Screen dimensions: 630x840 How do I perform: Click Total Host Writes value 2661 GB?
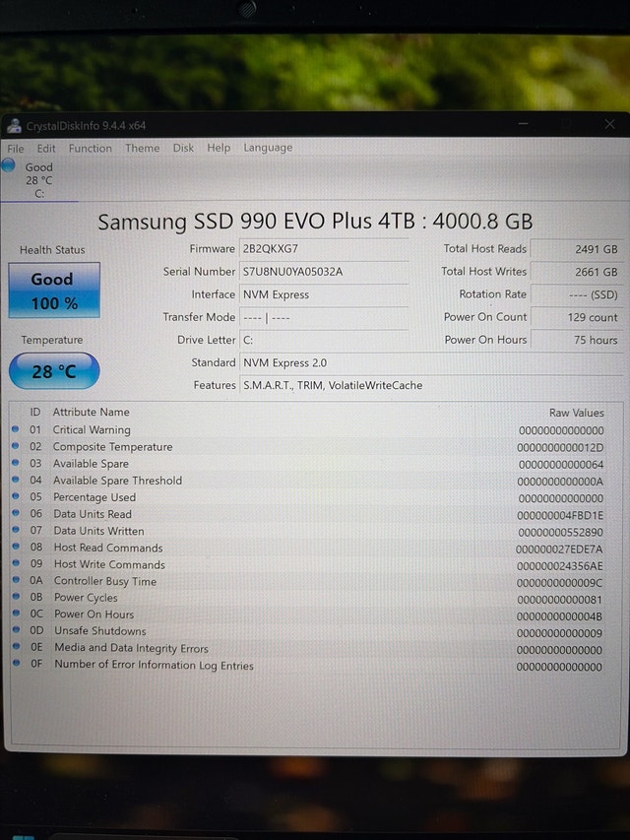[577, 272]
